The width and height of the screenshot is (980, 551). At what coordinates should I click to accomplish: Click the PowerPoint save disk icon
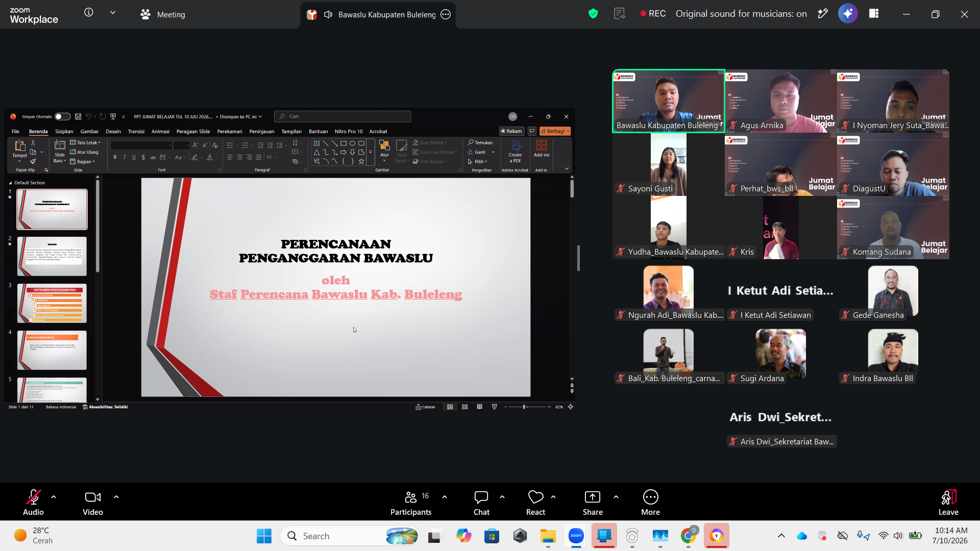[78, 116]
